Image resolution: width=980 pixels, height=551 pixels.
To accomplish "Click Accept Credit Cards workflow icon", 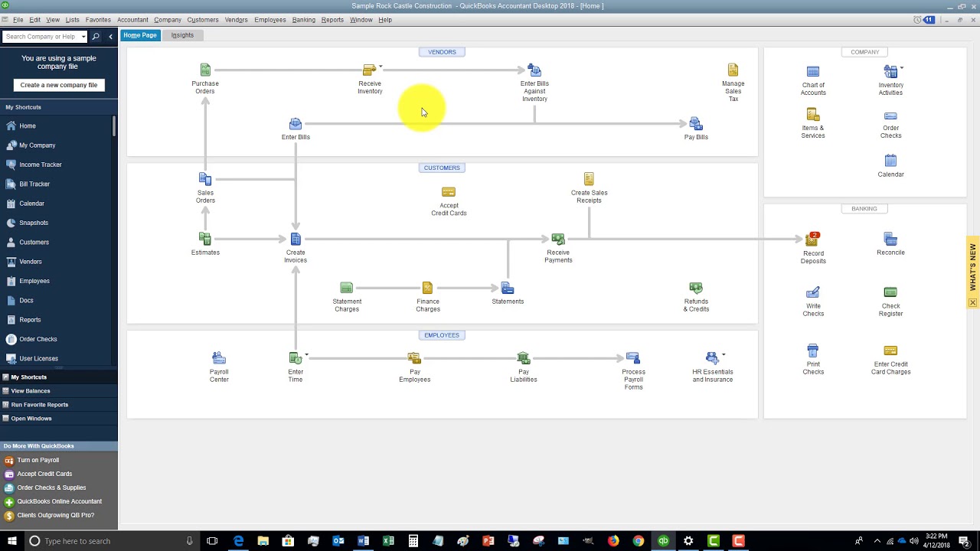I will tap(449, 192).
